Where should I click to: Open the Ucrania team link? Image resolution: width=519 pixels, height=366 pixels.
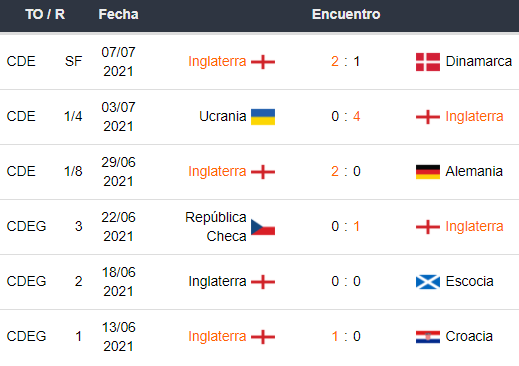tap(223, 116)
